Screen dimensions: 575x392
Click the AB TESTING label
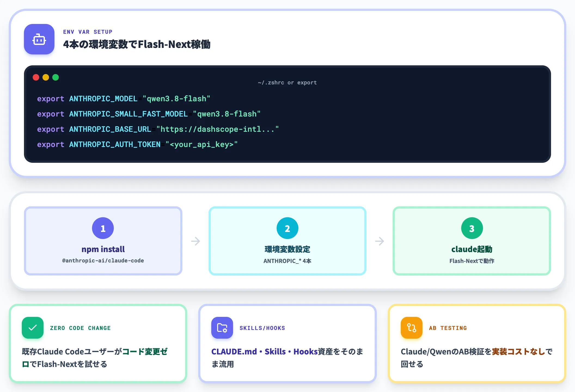click(448, 328)
